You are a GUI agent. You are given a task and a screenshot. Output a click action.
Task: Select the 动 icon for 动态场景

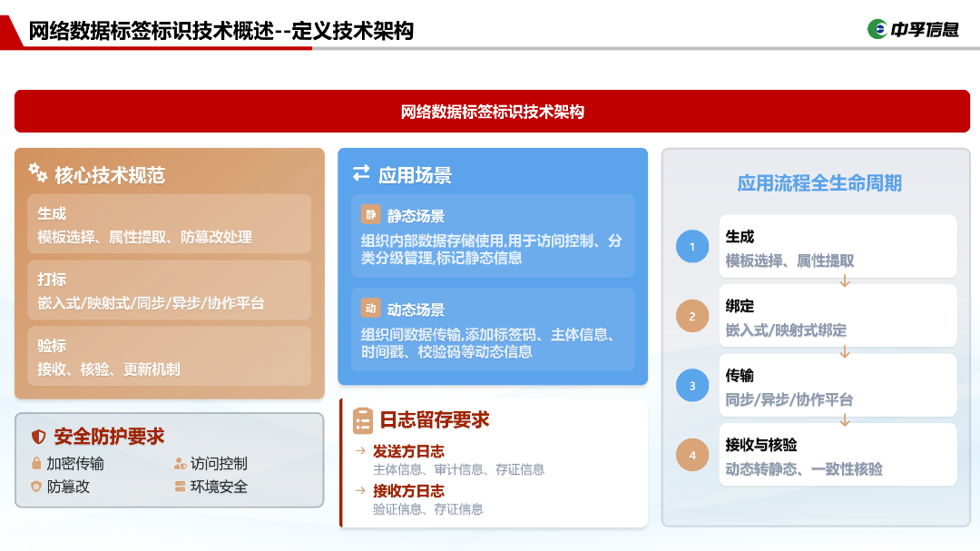[369, 308]
